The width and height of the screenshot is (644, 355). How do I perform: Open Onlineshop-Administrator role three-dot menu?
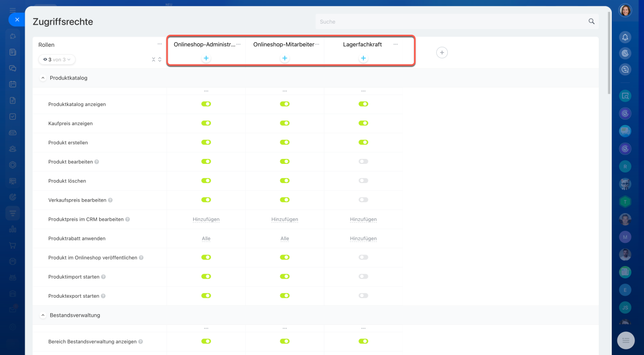coord(238,44)
